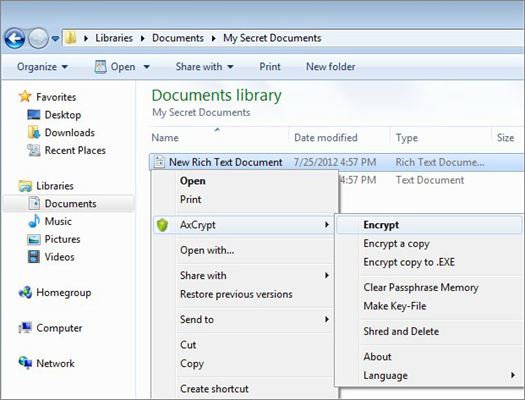The width and height of the screenshot is (525, 400).
Task: Choose Make Key-File menu entry
Action: pyautogui.click(x=395, y=306)
